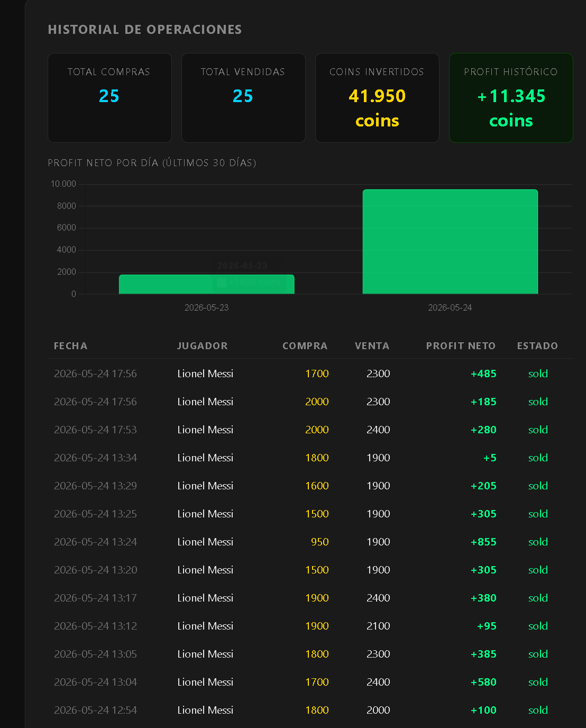This screenshot has height=728, width=586.
Task: Click the 2026-05-23 bar in the chart
Action: click(x=206, y=284)
